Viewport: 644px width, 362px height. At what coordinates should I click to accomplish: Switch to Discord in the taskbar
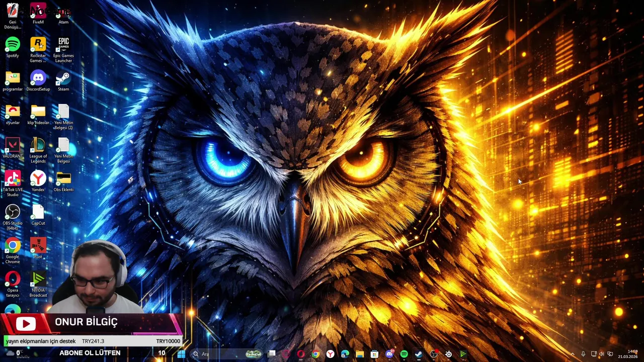(x=389, y=354)
